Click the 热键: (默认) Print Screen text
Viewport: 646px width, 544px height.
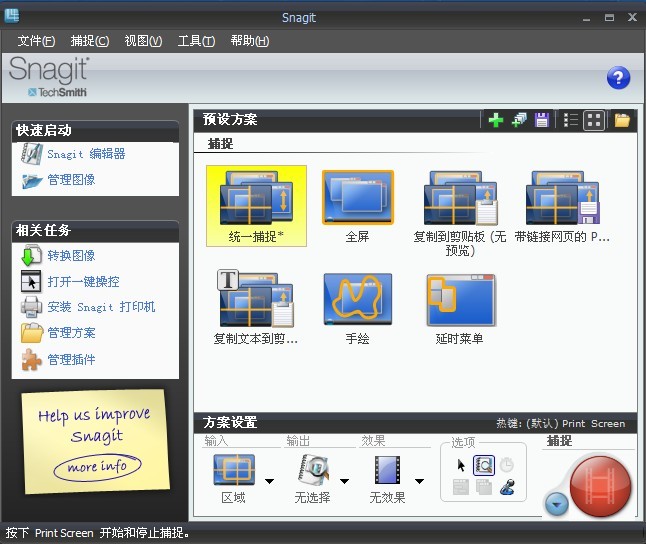(x=560, y=424)
